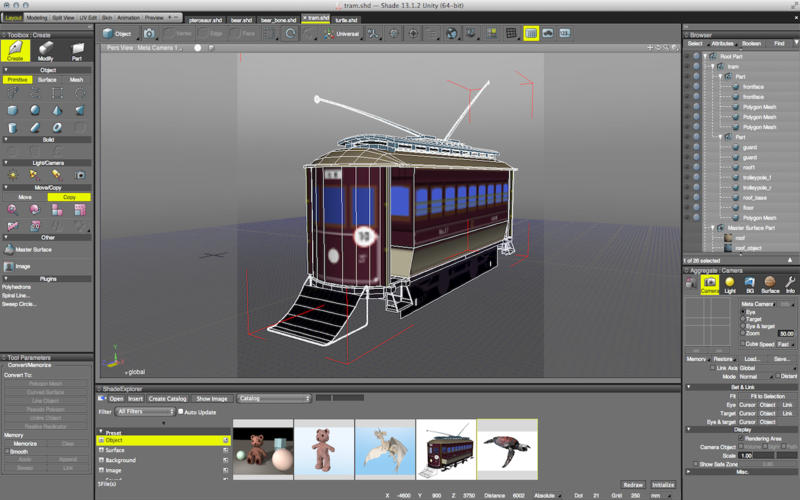Select the cone primitive tool
Viewport: 800px width, 500px height.
click(x=57, y=110)
